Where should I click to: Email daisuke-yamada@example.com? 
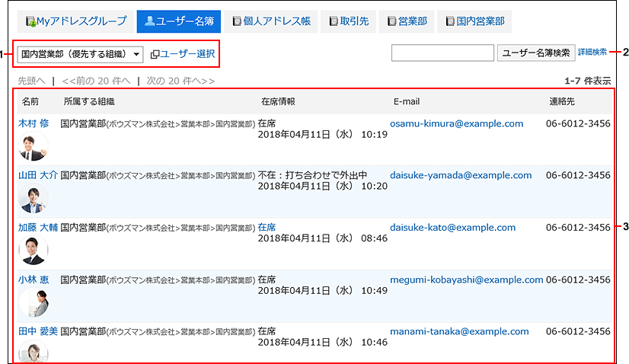coord(461,175)
